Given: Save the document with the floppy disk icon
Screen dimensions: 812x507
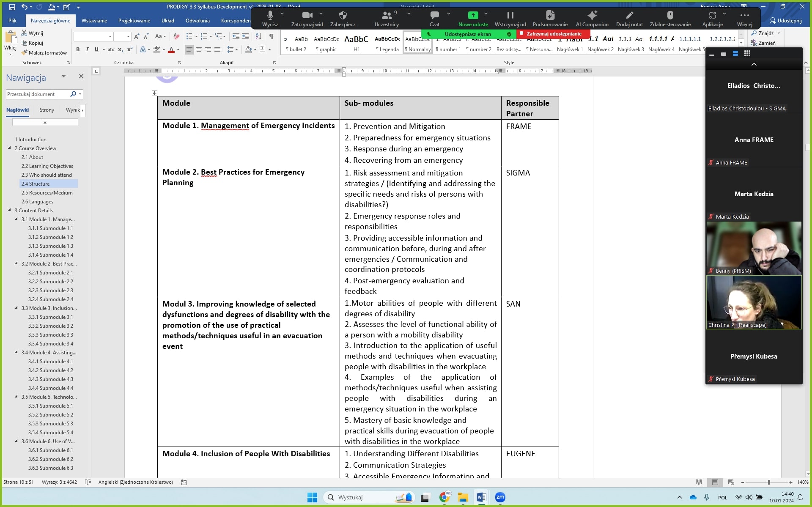Looking at the screenshot, I should click(x=12, y=7).
